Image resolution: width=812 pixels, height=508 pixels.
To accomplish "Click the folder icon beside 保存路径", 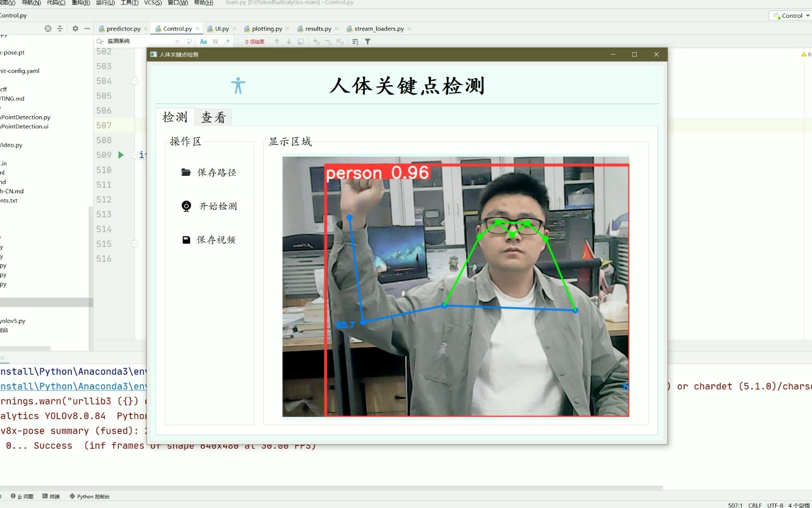I will [185, 172].
